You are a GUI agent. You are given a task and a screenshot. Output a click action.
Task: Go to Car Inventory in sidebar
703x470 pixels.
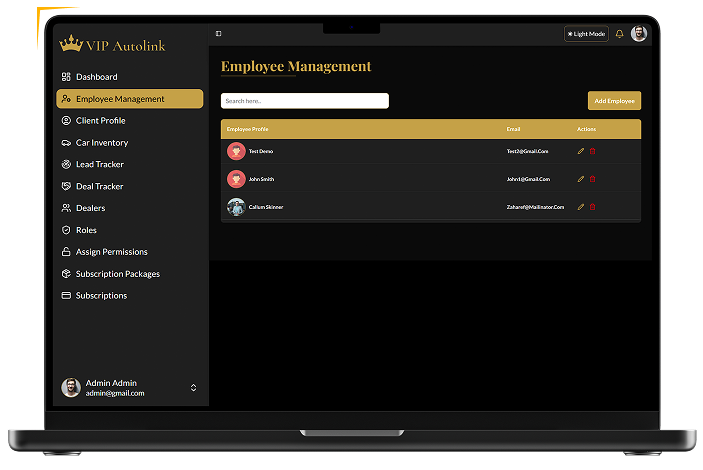coord(101,143)
